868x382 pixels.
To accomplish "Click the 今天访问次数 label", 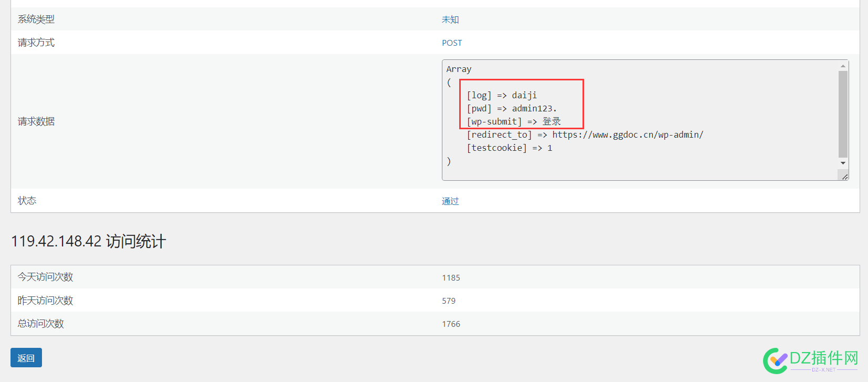I will [46, 277].
